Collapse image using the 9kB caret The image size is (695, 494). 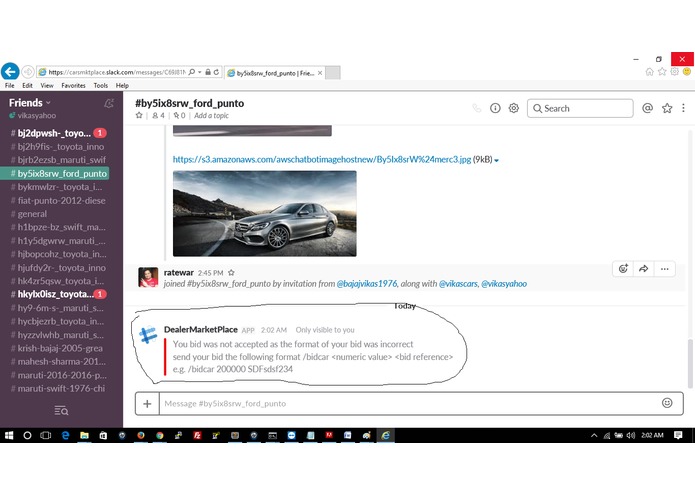tap(496, 160)
